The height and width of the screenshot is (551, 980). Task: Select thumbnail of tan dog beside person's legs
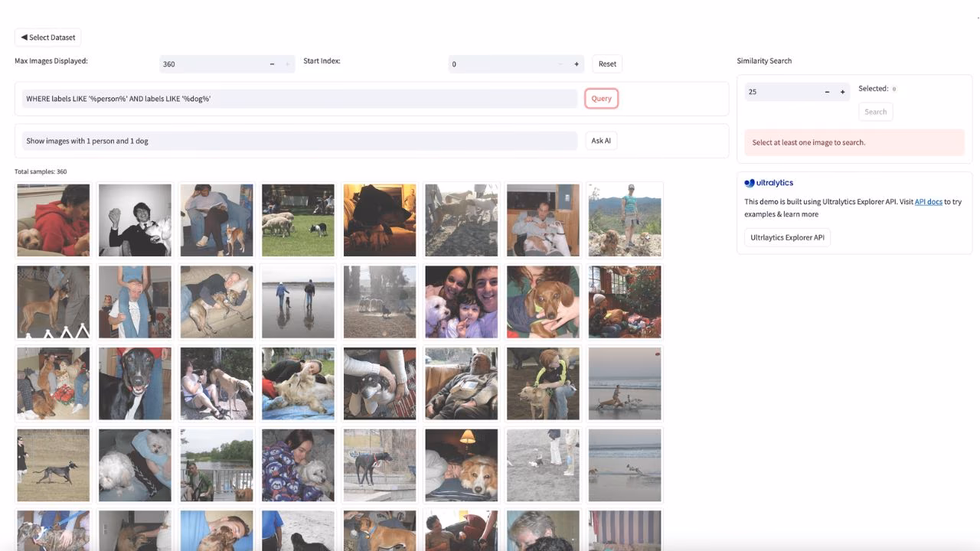54,302
